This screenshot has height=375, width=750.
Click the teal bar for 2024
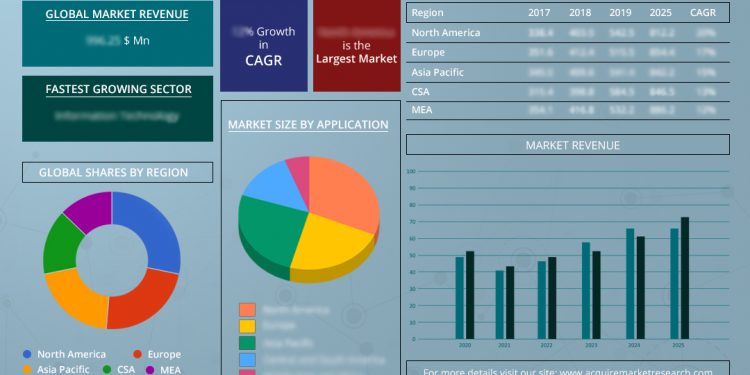pos(630,283)
